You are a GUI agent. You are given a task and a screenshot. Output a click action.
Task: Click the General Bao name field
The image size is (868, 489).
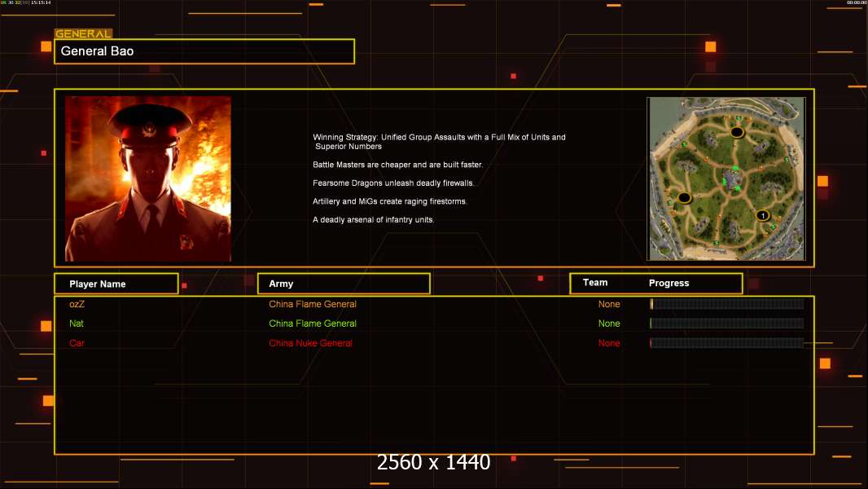(x=204, y=51)
